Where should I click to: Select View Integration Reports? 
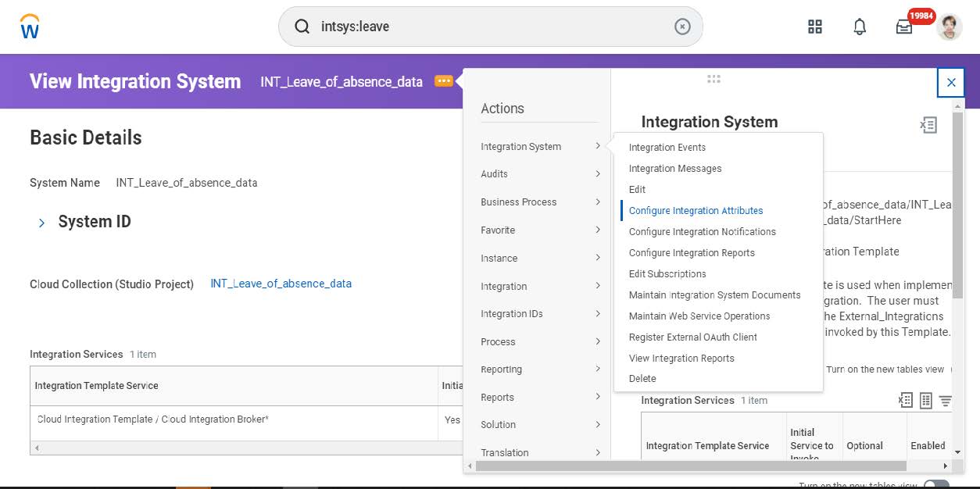(x=681, y=358)
